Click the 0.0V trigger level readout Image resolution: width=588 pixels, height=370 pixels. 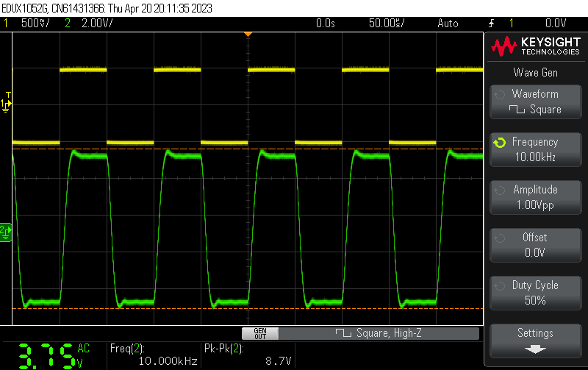556,24
